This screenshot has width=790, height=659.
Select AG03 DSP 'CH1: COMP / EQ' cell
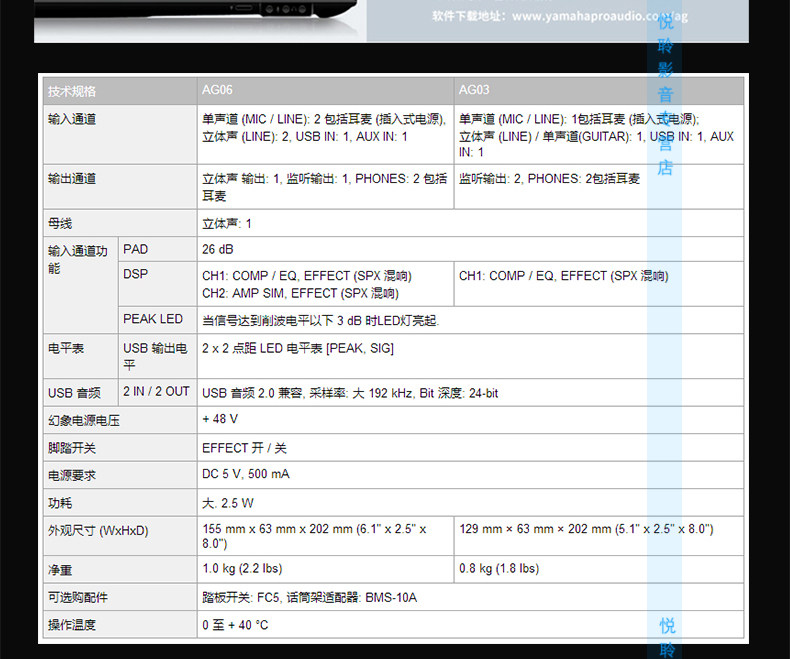[x=599, y=284]
